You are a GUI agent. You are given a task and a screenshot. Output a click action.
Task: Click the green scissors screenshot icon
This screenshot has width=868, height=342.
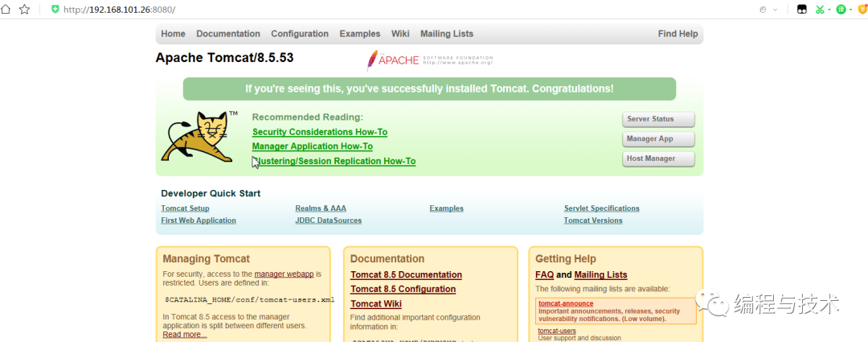tap(820, 10)
